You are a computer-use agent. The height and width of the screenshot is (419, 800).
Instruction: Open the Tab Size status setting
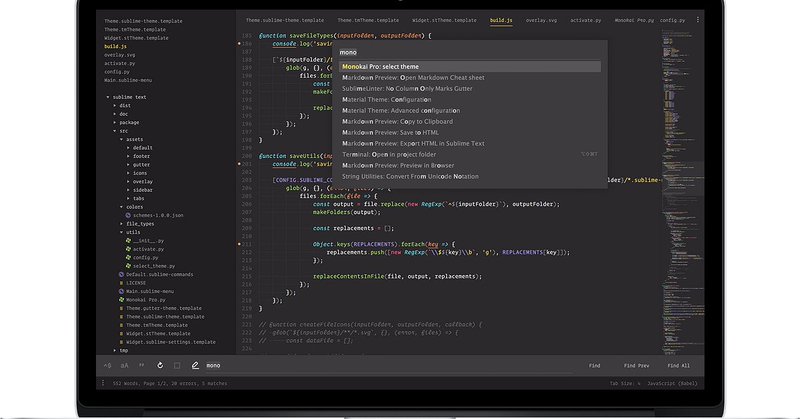pos(625,383)
